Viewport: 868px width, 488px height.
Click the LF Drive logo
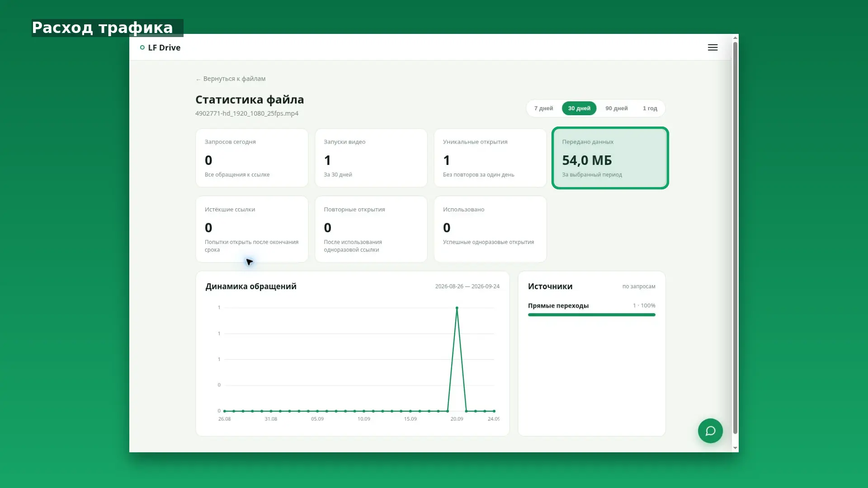click(160, 47)
